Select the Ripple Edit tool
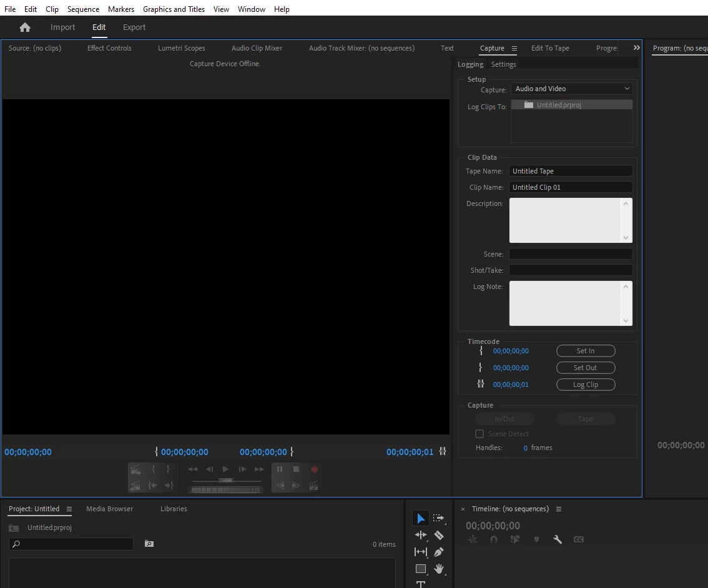The image size is (708, 588). (x=420, y=535)
